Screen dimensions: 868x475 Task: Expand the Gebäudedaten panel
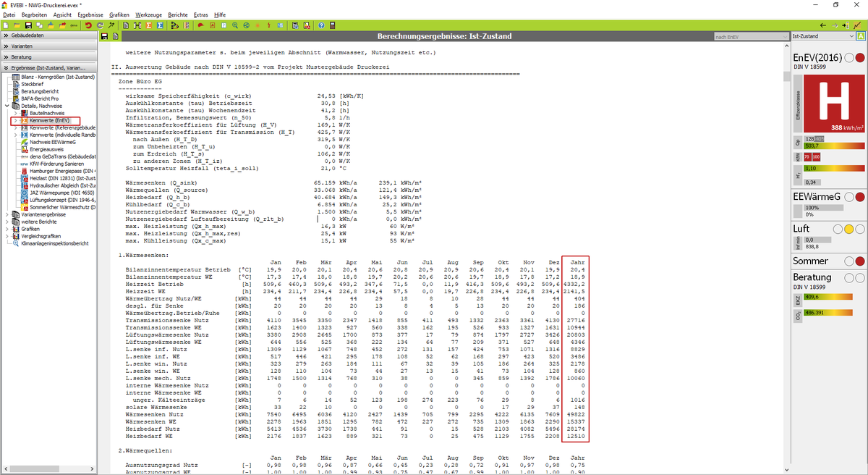pyautogui.click(x=48, y=35)
